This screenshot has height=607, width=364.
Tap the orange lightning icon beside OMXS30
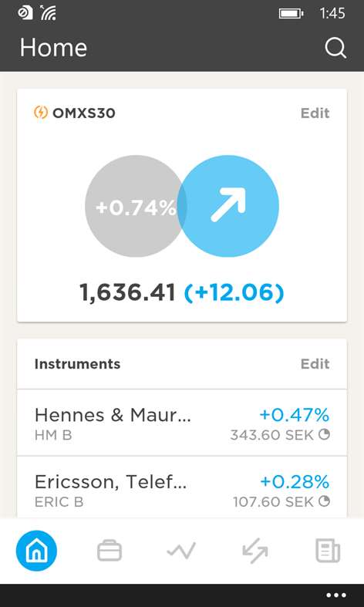pyautogui.click(x=41, y=113)
